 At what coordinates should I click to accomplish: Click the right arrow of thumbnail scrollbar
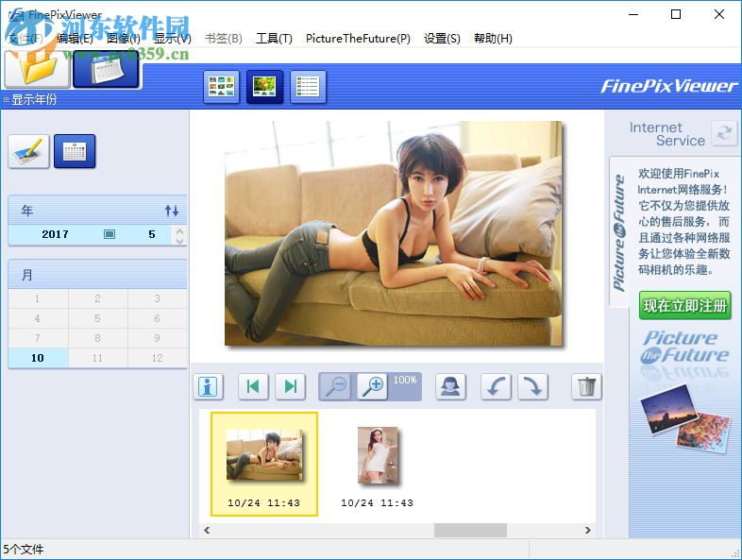(x=588, y=530)
